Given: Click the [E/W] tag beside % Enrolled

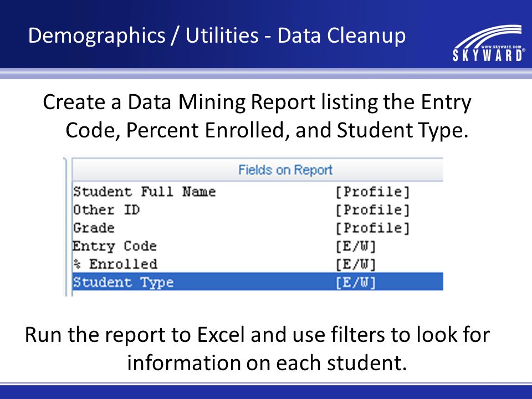Looking at the screenshot, I should tap(356, 264).
